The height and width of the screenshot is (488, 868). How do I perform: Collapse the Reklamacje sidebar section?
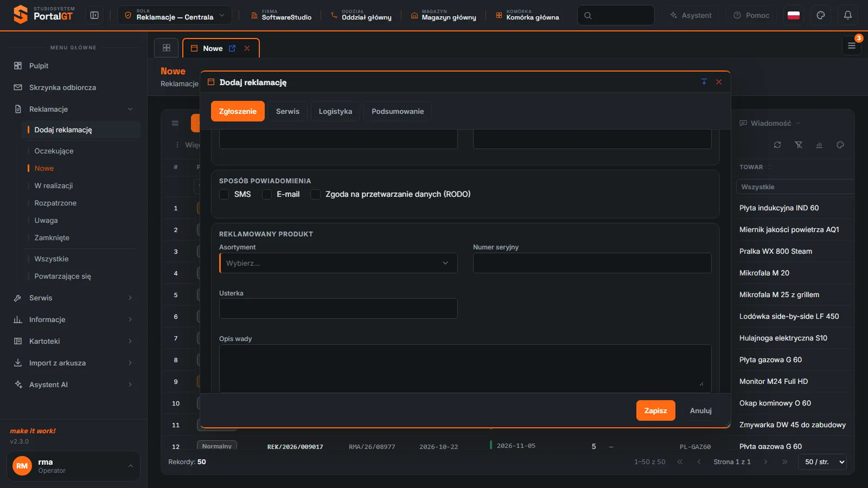(73, 109)
